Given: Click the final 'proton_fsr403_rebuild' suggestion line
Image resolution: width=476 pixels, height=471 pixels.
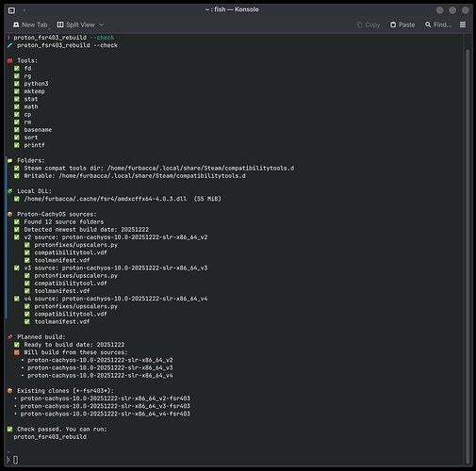Looking at the screenshot, I should click(50, 437).
